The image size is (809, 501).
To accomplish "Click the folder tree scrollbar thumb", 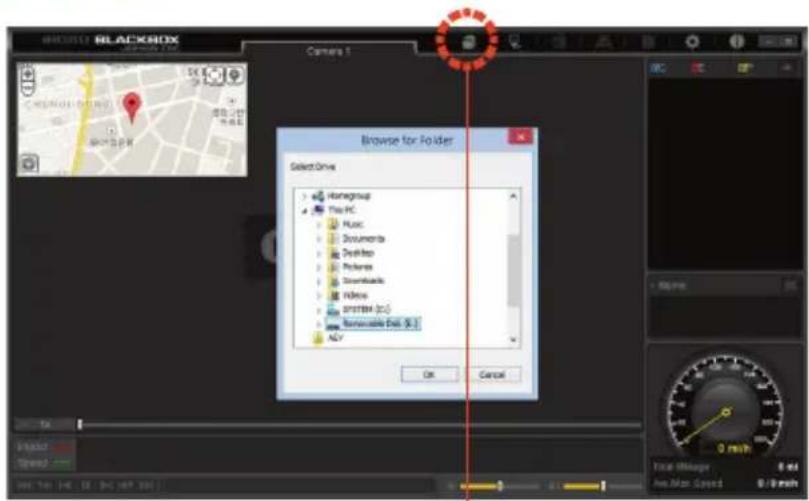I will [513, 270].
